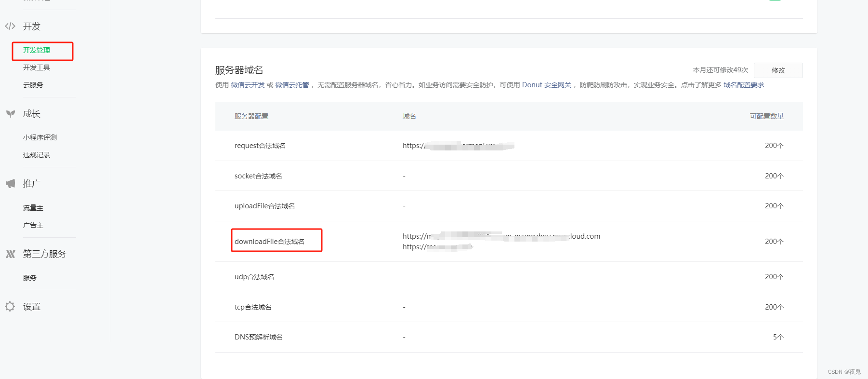Click the 服务器配置 column header

[251, 116]
